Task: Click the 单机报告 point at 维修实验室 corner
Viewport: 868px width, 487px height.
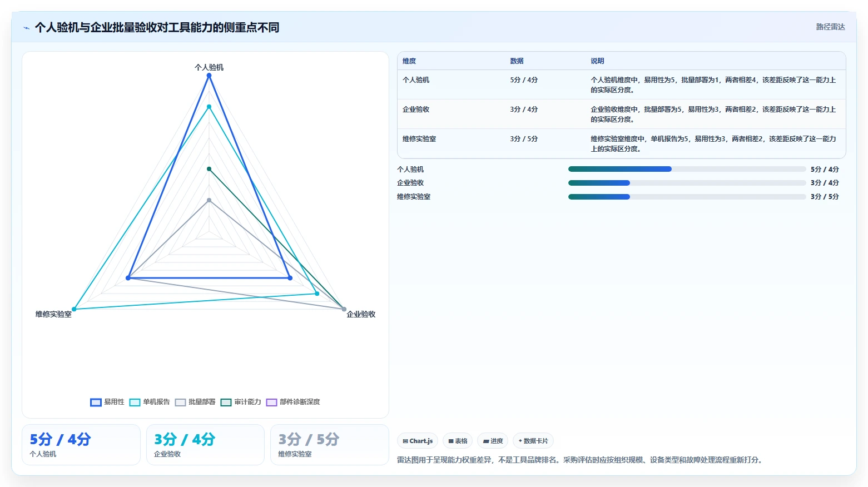Action: click(x=74, y=309)
